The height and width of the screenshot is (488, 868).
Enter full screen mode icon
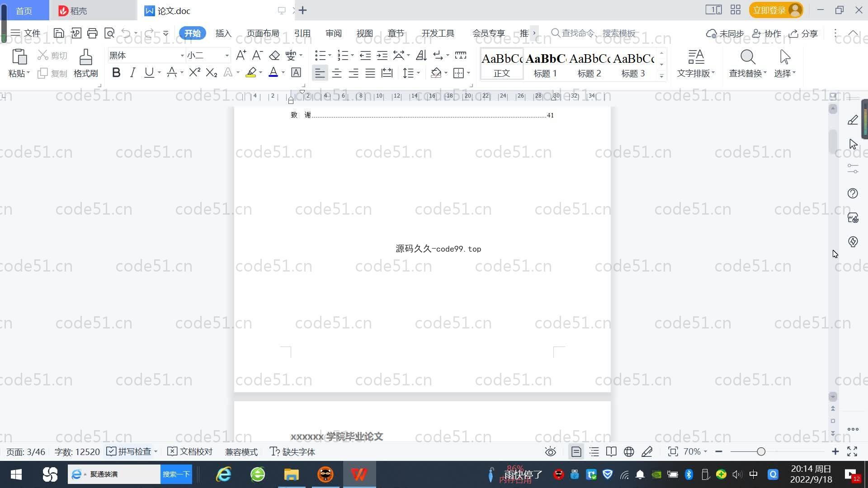852,451
